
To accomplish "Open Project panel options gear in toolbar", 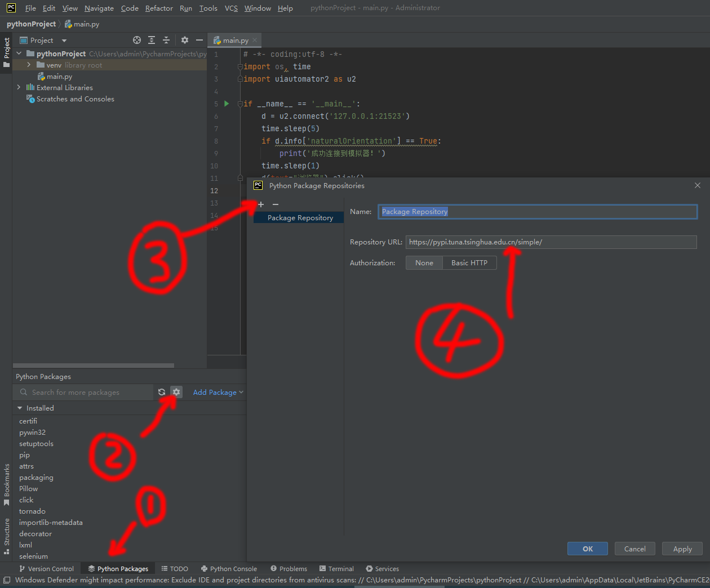I will 185,40.
